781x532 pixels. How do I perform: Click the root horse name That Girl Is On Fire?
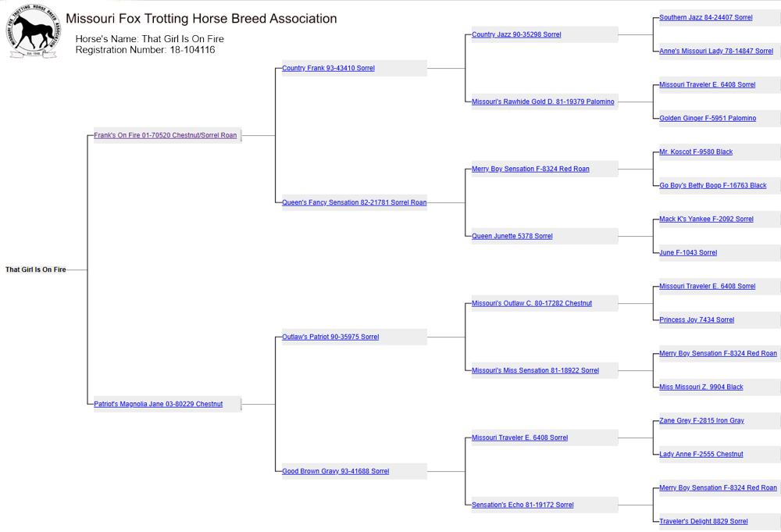(x=36, y=270)
